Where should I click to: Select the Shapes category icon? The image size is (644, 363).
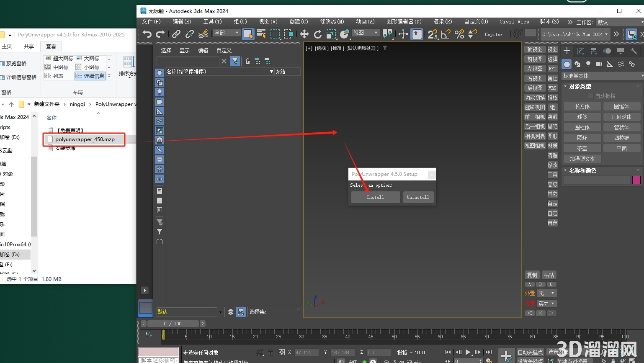click(x=577, y=64)
